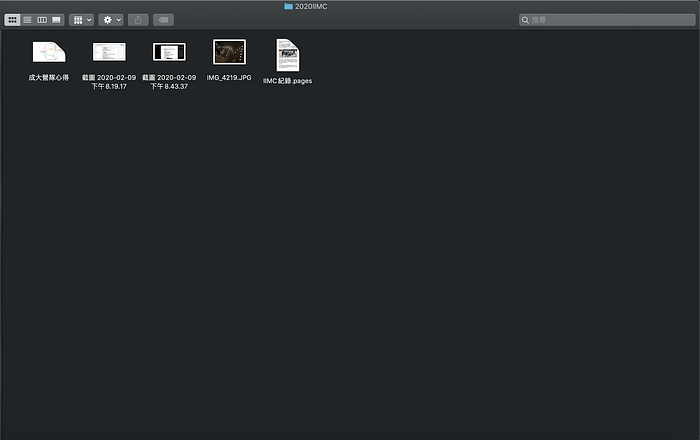Click the IIMC 紀錄.pages file name label

coord(288,81)
